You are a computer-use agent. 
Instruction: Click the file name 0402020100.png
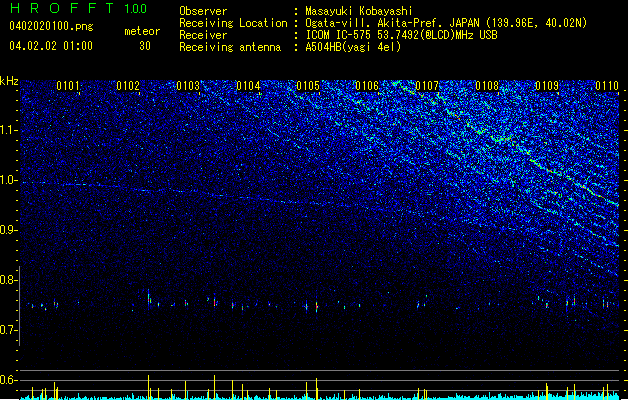[51, 26]
